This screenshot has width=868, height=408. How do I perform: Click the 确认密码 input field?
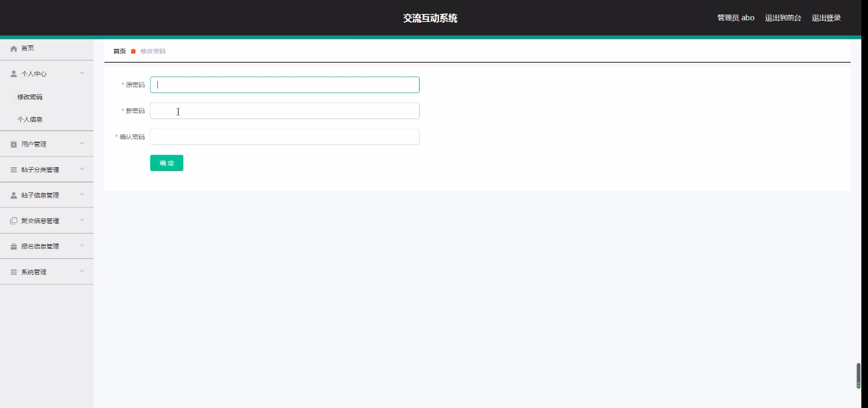click(x=284, y=137)
